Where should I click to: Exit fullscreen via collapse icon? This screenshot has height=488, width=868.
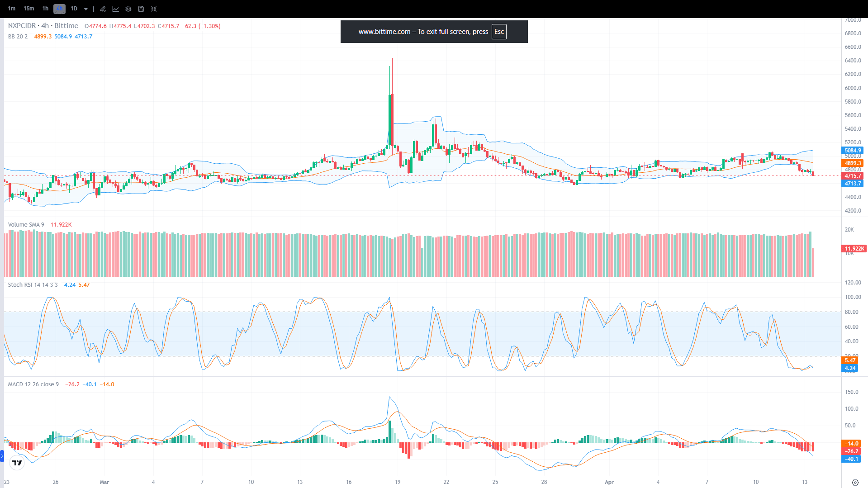154,9
